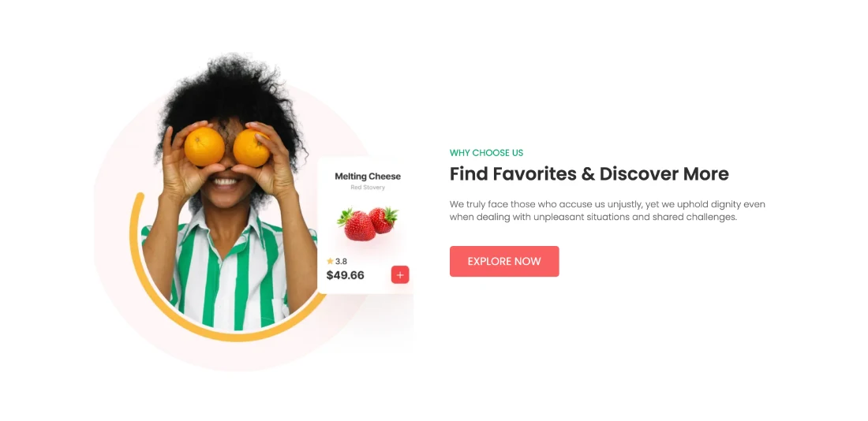Click the woman's smiling mouth
The height and width of the screenshot is (421, 868).
point(226,182)
